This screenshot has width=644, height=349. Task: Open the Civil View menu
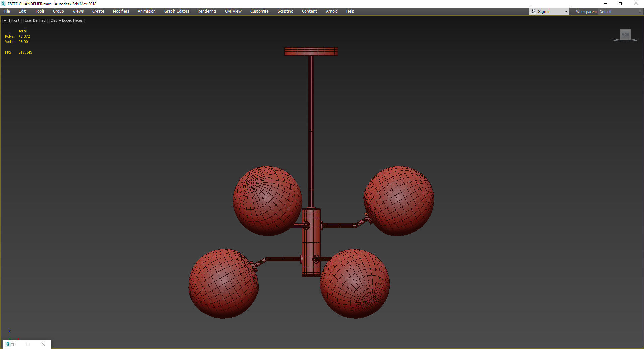[x=233, y=11]
